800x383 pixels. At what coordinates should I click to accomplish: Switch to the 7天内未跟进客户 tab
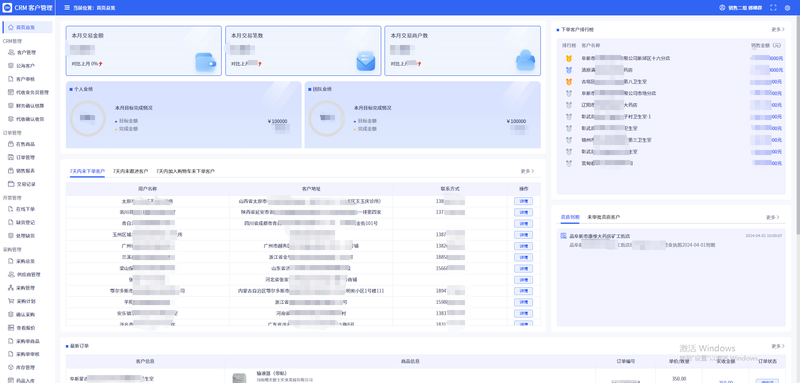tap(131, 171)
